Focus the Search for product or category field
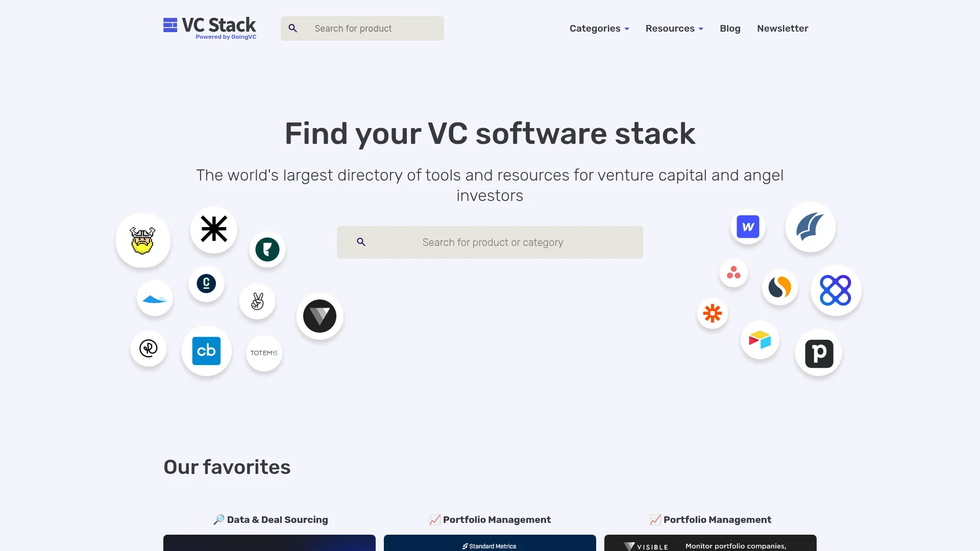 coord(490,242)
